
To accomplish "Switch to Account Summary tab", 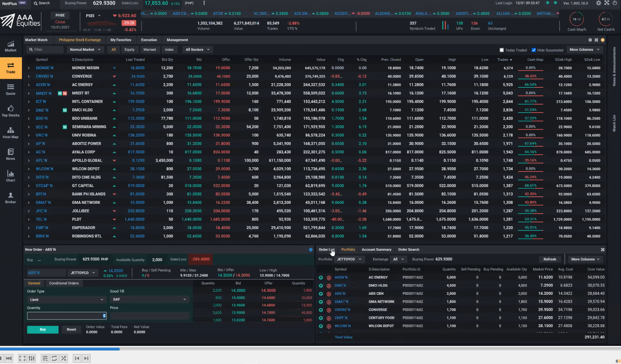I will click(x=377, y=250).
